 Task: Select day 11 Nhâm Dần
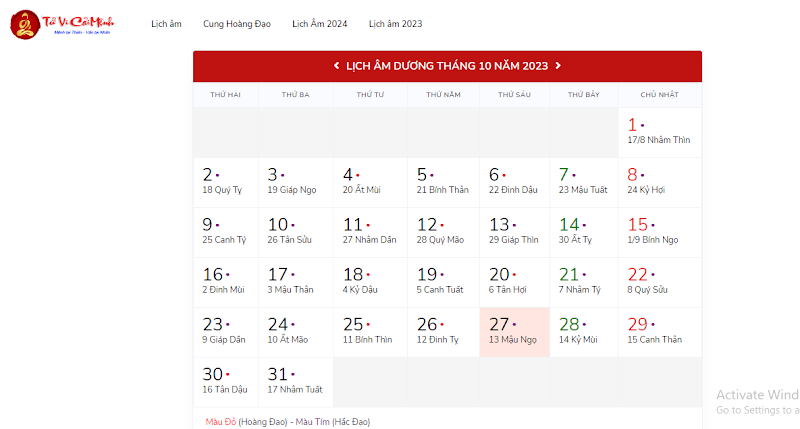tap(370, 232)
